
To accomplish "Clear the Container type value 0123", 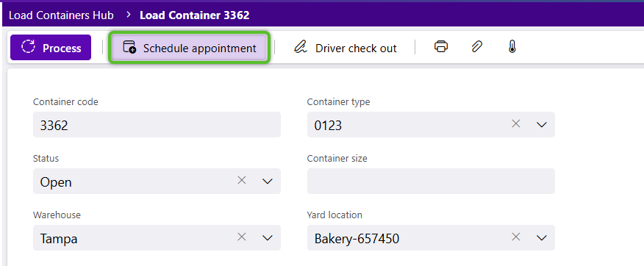I will [516, 123].
